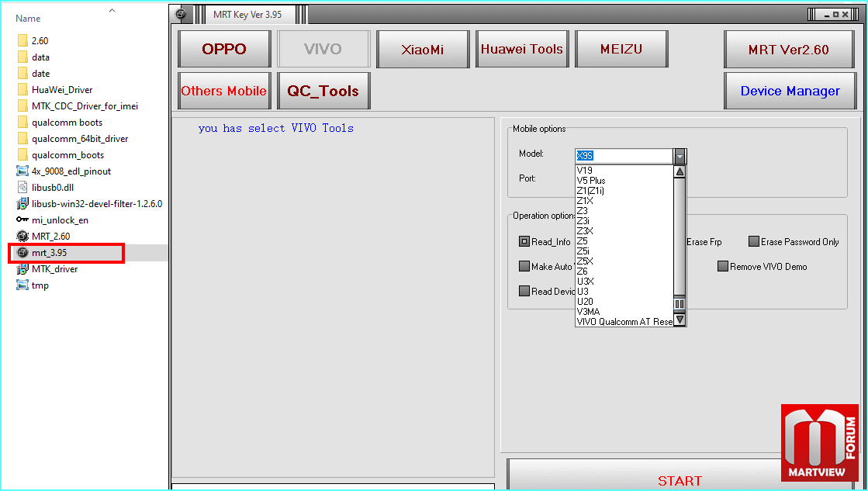Switch to the VIVO tools section
The width and height of the screenshot is (868, 491).
(323, 49)
